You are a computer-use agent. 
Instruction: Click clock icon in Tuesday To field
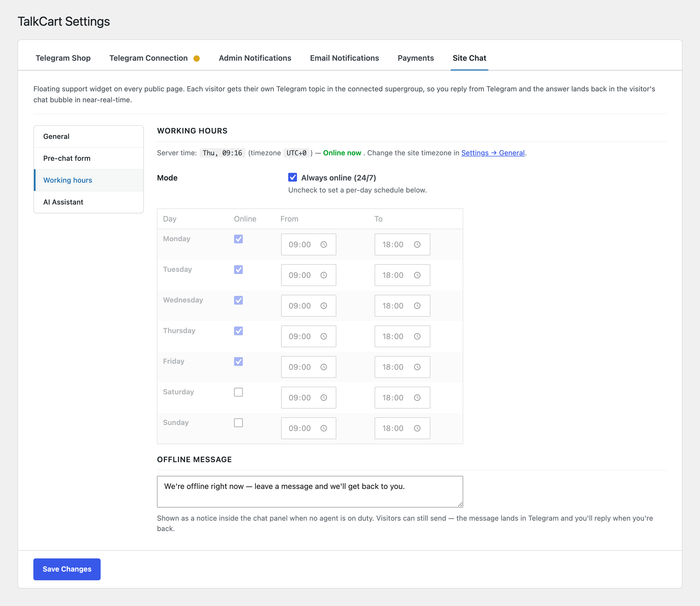(417, 275)
